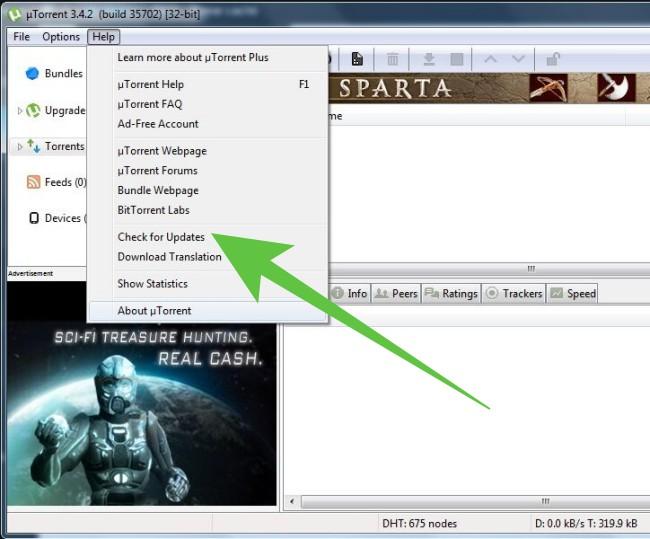Image resolution: width=650 pixels, height=539 pixels.
Task: Click the Move Up Queue arrow
Action: 490,59
